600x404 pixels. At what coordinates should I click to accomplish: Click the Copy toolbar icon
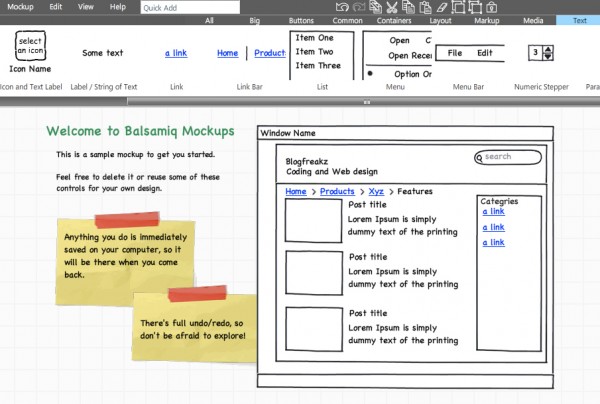point(408,7)
